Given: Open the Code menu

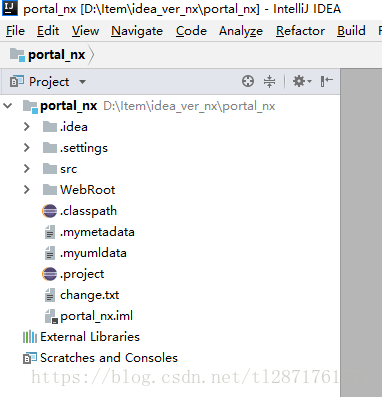Looking at the screenshot, I should click(x=191, y=31).
